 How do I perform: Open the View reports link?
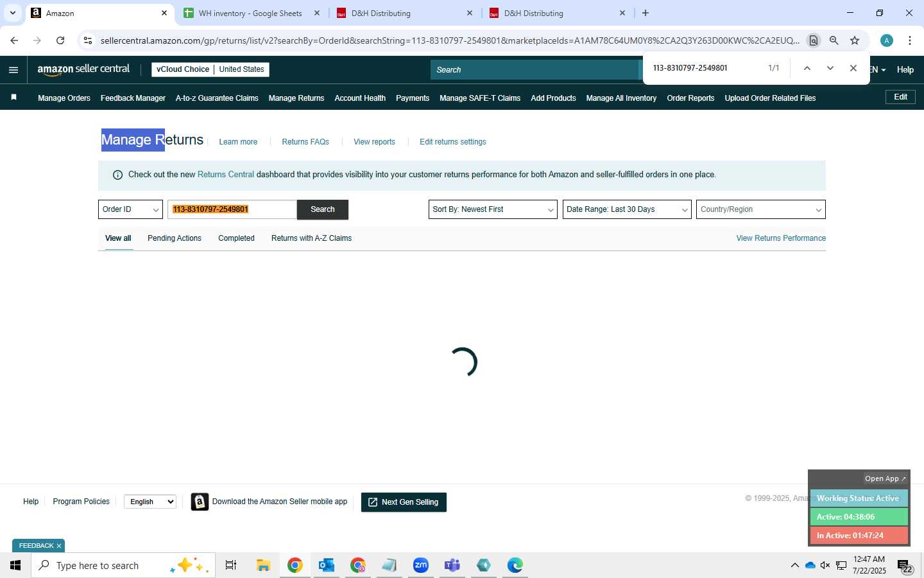point(374,142)
